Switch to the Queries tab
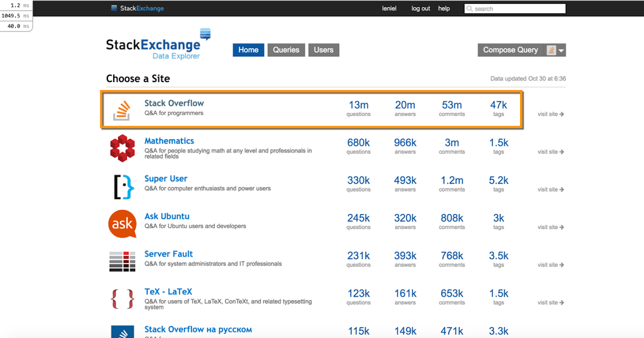 pos(286,50)
